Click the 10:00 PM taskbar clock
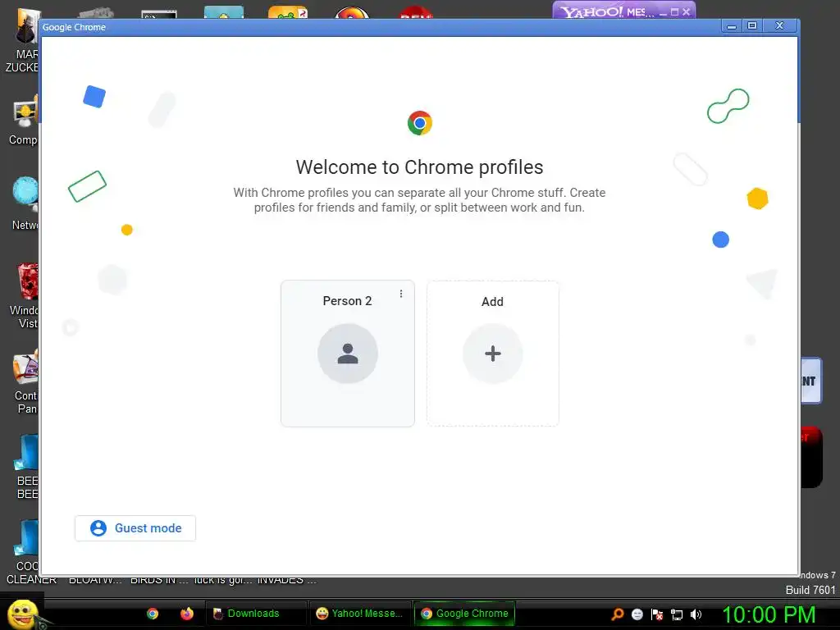The image size is (840, 630). [x=769, y=614]
